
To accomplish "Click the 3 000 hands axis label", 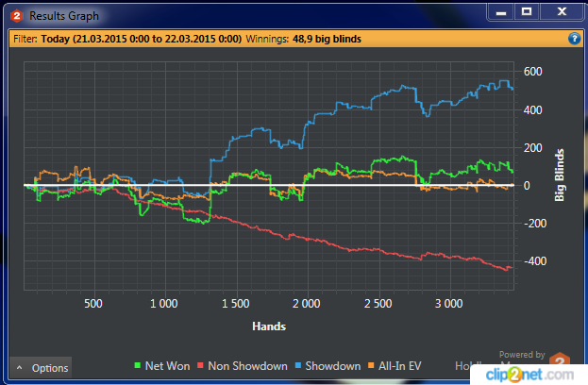I will (449, 303).
